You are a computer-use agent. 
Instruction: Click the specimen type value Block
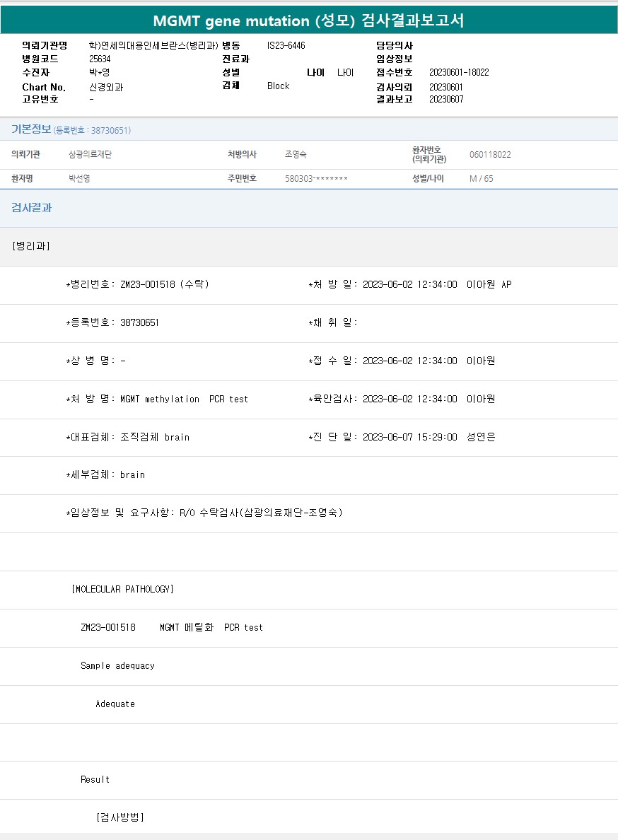tap(278, 86)
